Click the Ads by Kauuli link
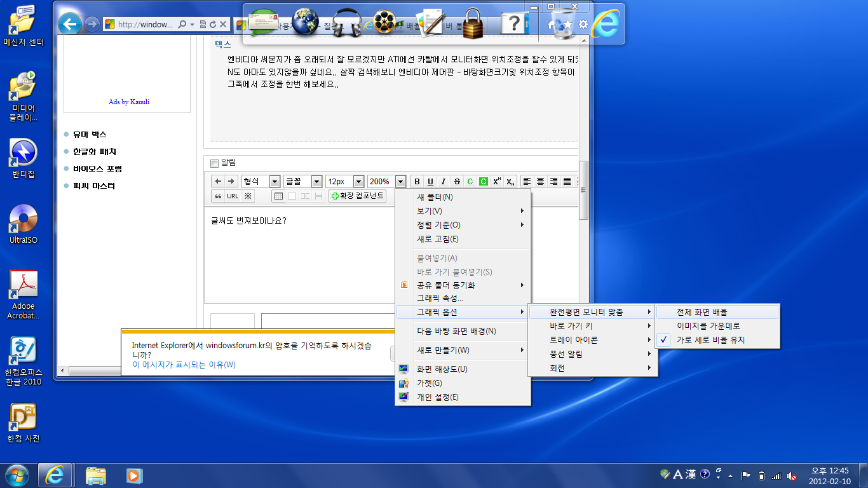This screenshot has width=868, height=488. tap(129, 102)
